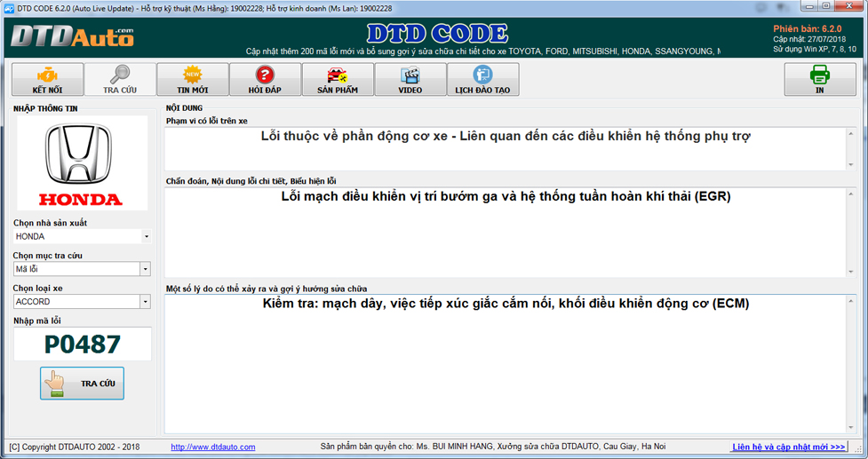Viewport: 868px width, 459px height.
Task: Close the DTD CODE window
Action: tap(848, 5)
